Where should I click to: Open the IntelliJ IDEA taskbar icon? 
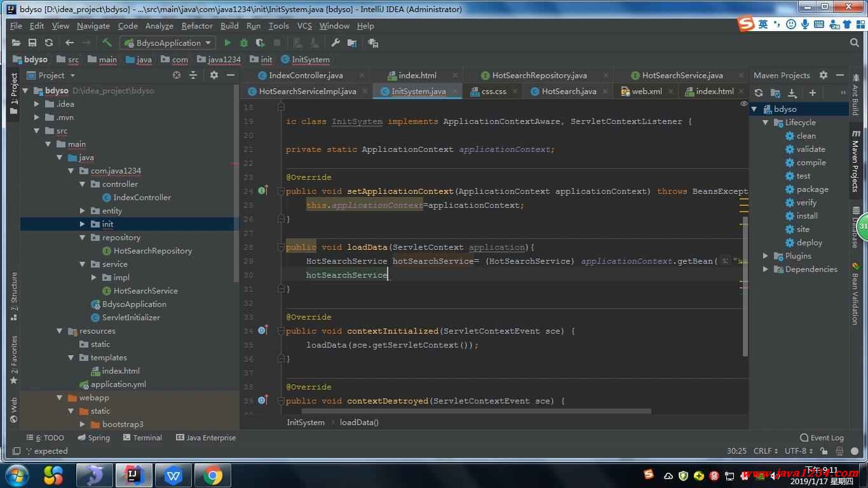tap(134, 475)
